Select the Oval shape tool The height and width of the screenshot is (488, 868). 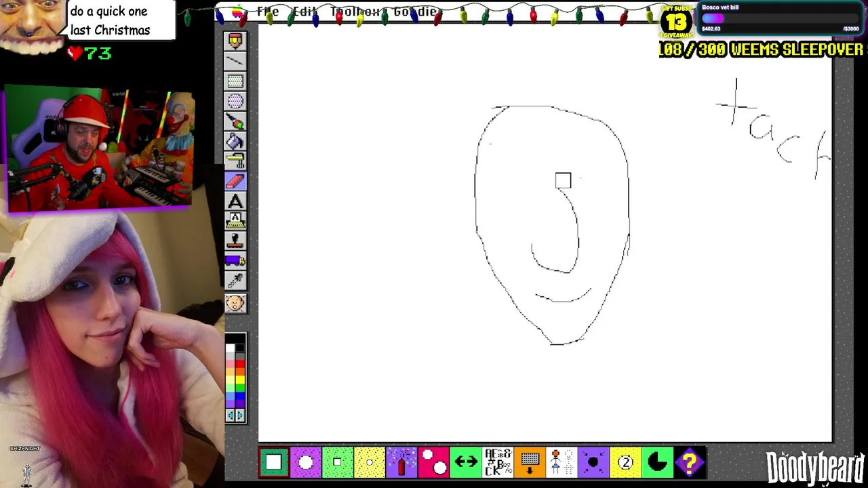235,101
